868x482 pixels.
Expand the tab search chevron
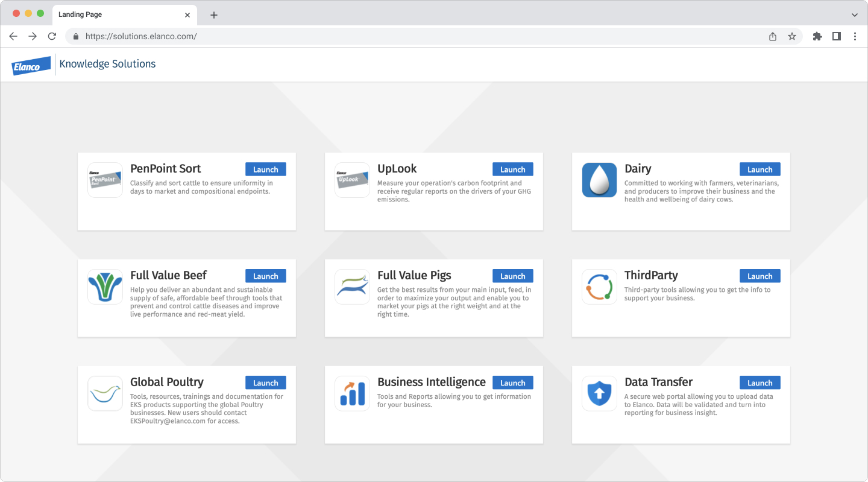(x=855, y=14)
